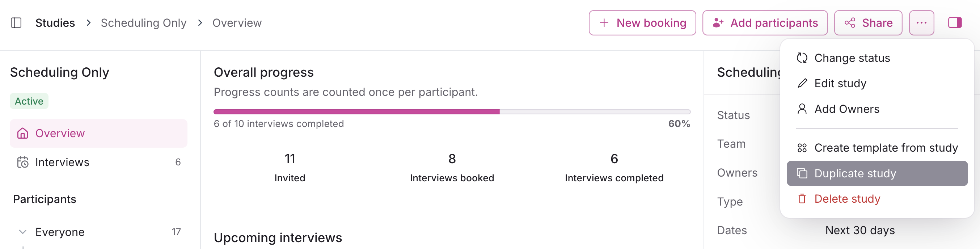The width and height of the screenshot is (980, 249).
Task: Click the Delete study trash icon
Action: pos(802,199)
